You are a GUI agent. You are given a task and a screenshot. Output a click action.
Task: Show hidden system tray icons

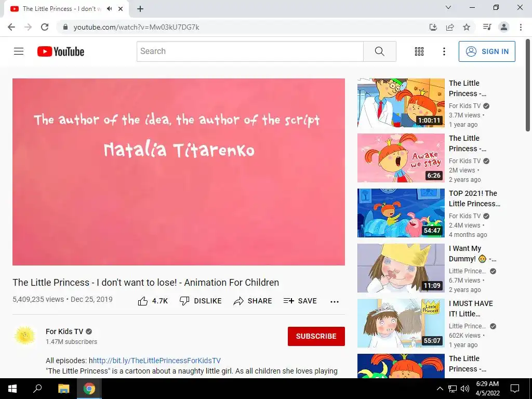440,389
